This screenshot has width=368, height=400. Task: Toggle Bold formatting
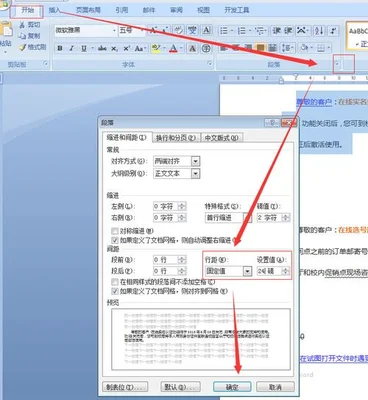[60, 48]
